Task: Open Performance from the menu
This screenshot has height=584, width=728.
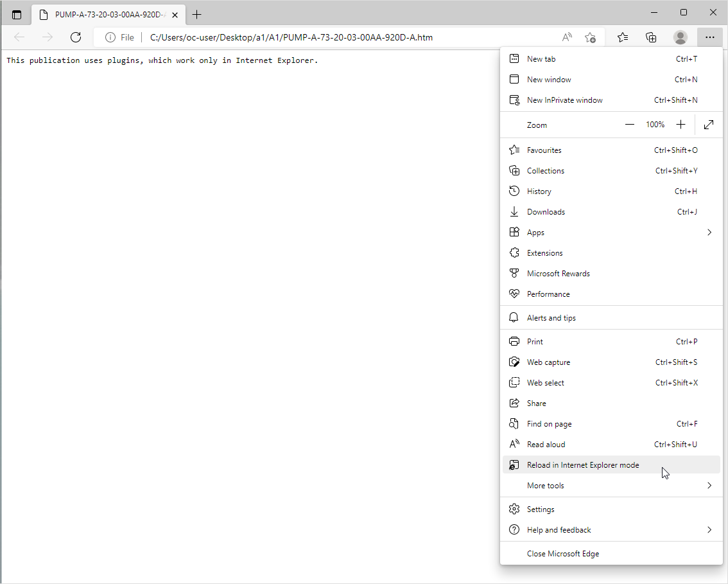Action: pos(611,294)
